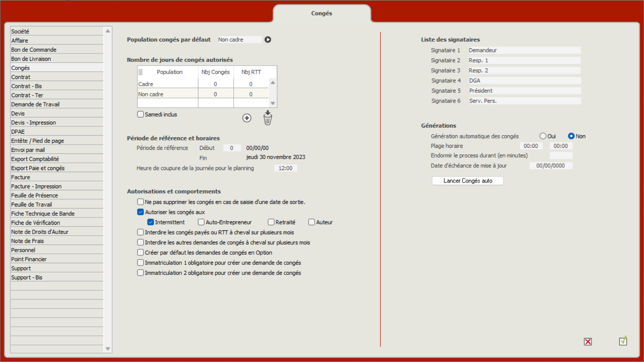Click the green checkmark validate icon
This screenshot has height=362, width=644.
point(623,341)
